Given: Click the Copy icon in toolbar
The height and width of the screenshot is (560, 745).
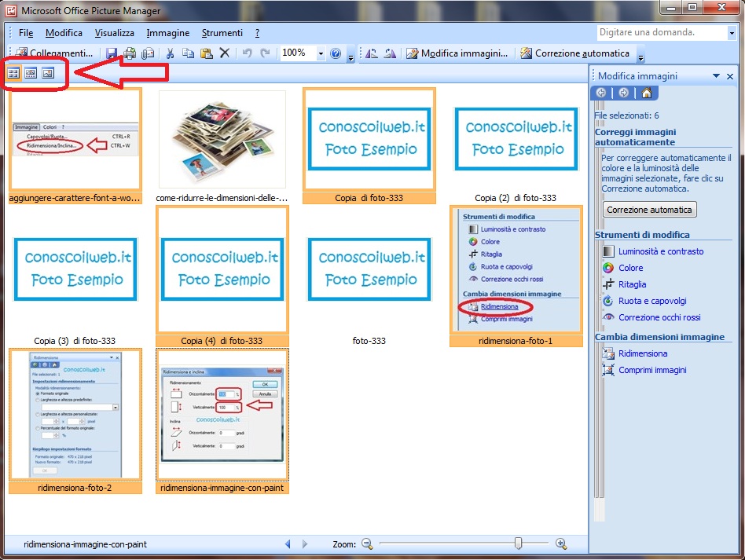Looking at the screenshot, I should pyautogui.click(x=188, y=53).
